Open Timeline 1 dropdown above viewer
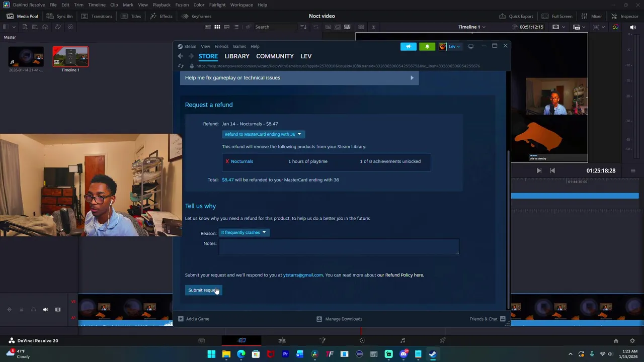Screen dimensions: 644x362 pyautogui.click(x=471, y=27)
